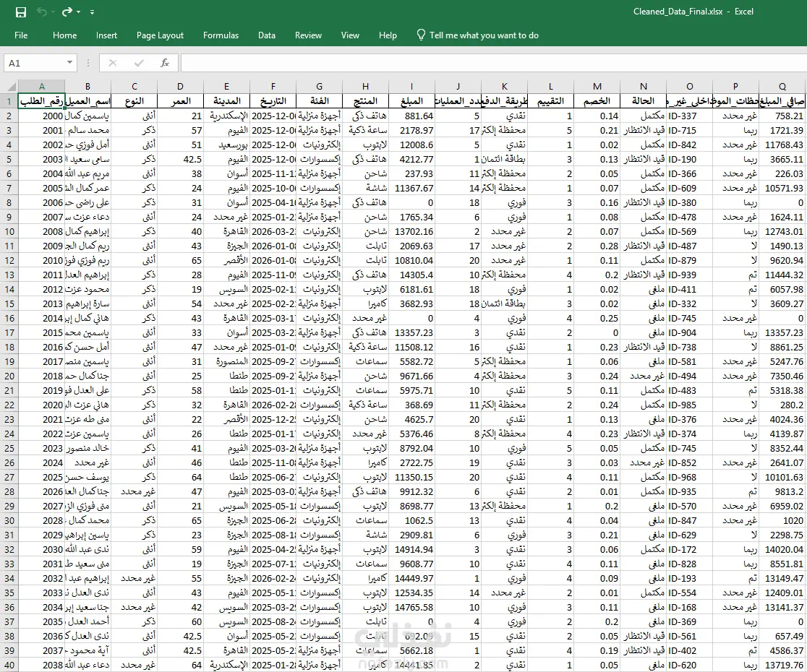Open the Page Layout tab

coord(160,35)
